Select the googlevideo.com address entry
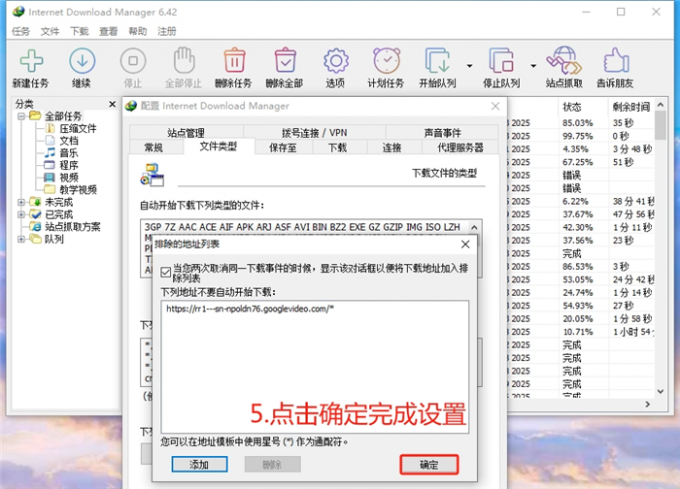680x489 pixels. pyautogui.click(x=250, y=309)
